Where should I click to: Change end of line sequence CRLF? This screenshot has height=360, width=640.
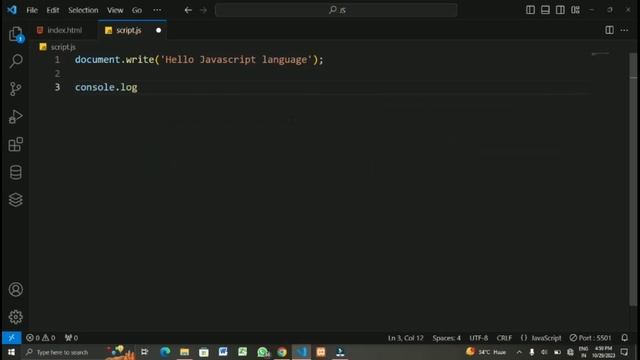point(504,338)
